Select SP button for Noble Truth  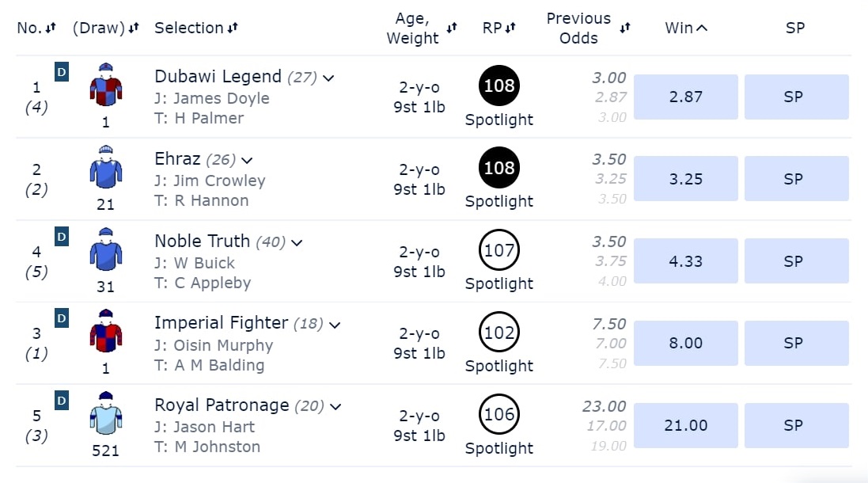pyautogui.click(x=796, y=261)
